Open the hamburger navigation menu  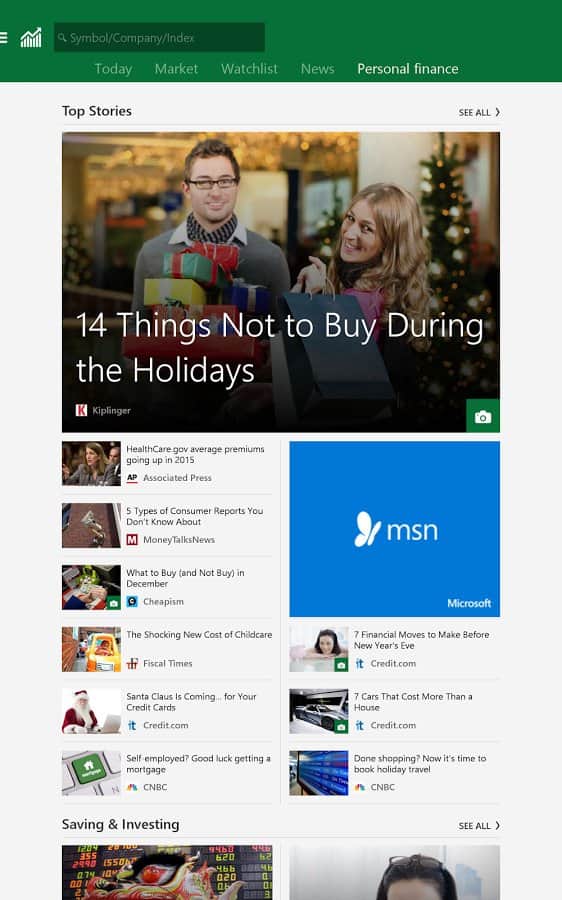click(x=3, y=38)
